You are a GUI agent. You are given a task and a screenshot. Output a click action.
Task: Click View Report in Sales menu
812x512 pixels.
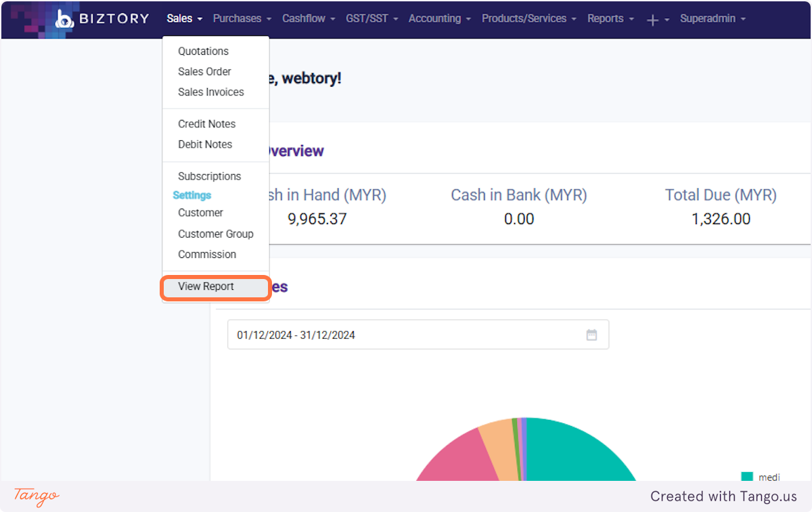(x=216, y=286)
